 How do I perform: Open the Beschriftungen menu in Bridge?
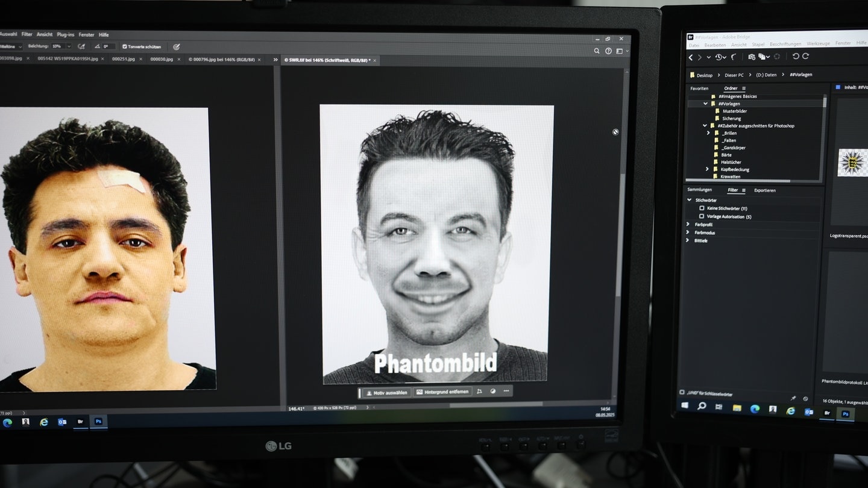785,44
